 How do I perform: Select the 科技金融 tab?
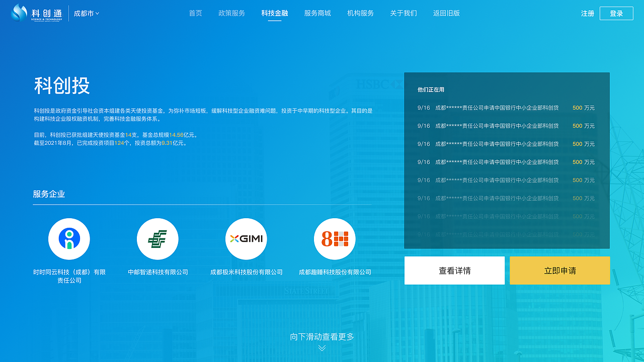coord(275,13)
